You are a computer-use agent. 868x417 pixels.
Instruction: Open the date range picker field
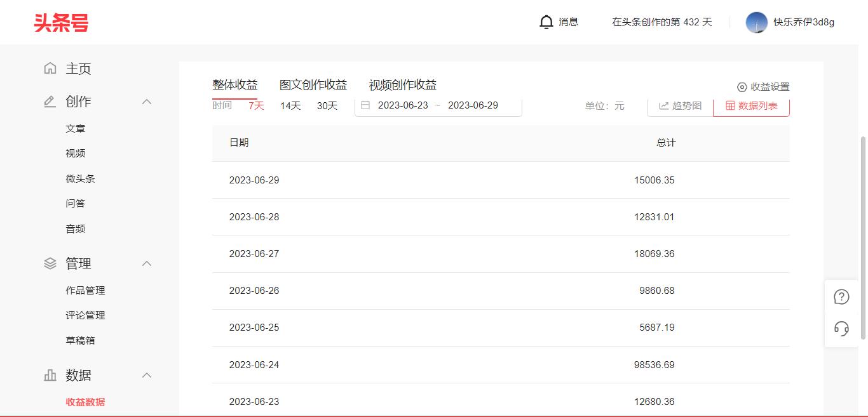point(438,105)
